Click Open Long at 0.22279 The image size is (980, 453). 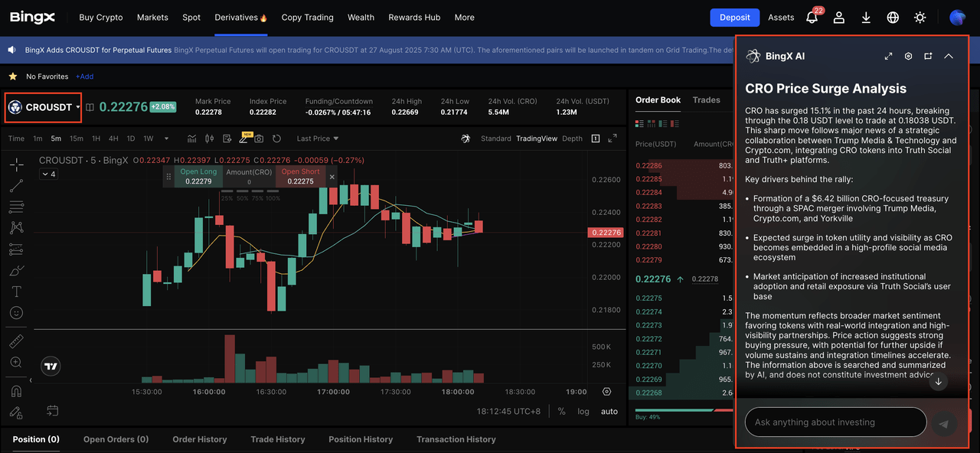pyautogui.click(x=198, y=177)
